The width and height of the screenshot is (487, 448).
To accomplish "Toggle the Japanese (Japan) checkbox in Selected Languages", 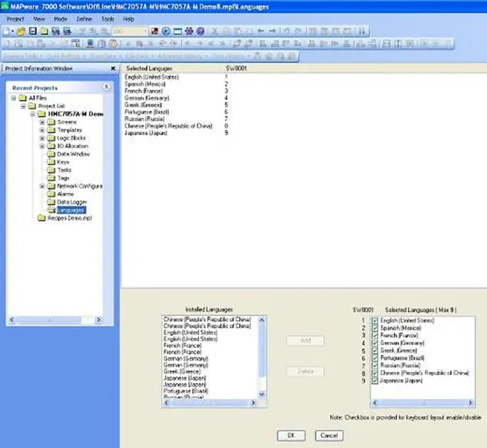I will pyautogui.click(x=375, y=381).
